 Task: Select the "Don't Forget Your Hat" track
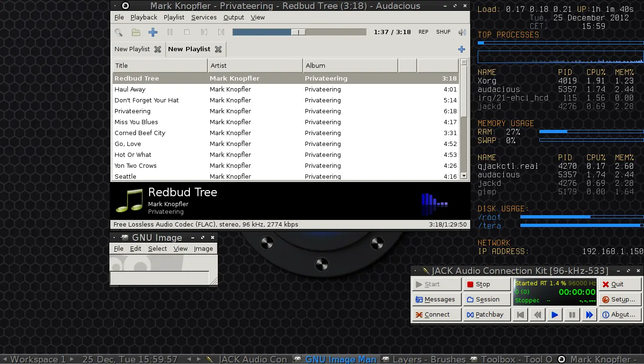pyautogui.click(x=286, y=100)
